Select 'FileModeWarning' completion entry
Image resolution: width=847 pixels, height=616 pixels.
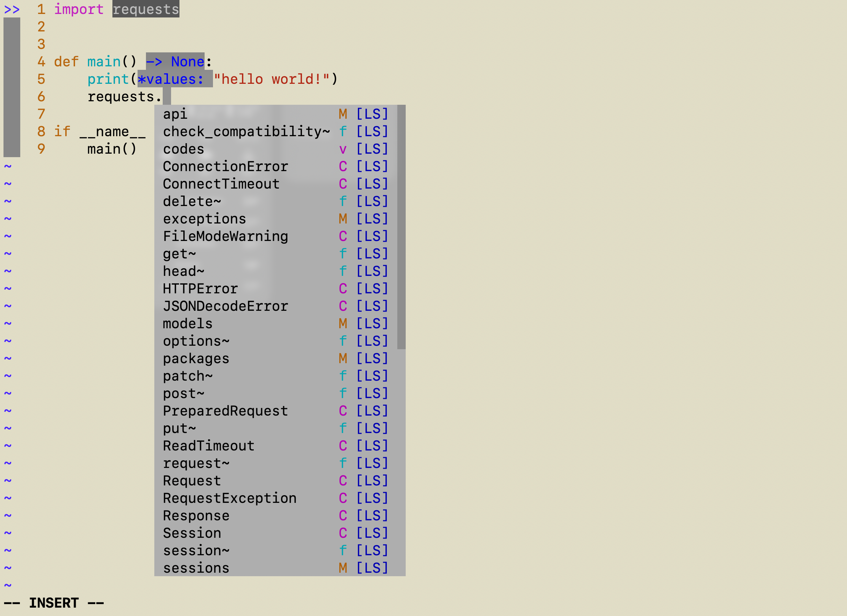(x=275, y=236)
